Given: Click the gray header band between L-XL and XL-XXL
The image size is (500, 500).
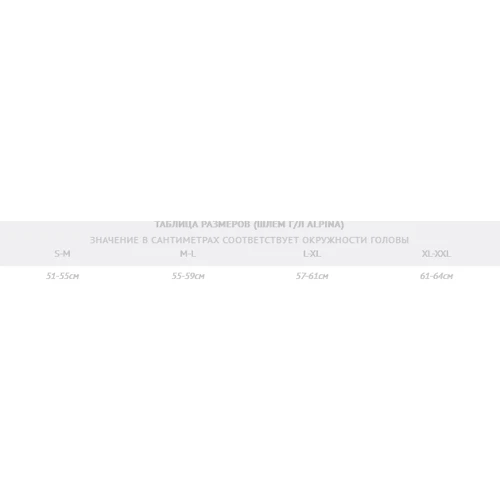Looking at the screenshot, I should pos(371,254).
